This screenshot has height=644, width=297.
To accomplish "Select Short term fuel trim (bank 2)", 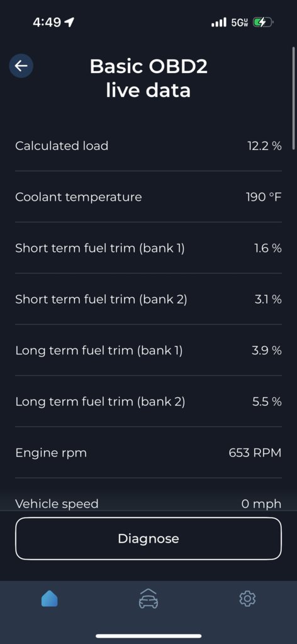I will pos(148,299).
